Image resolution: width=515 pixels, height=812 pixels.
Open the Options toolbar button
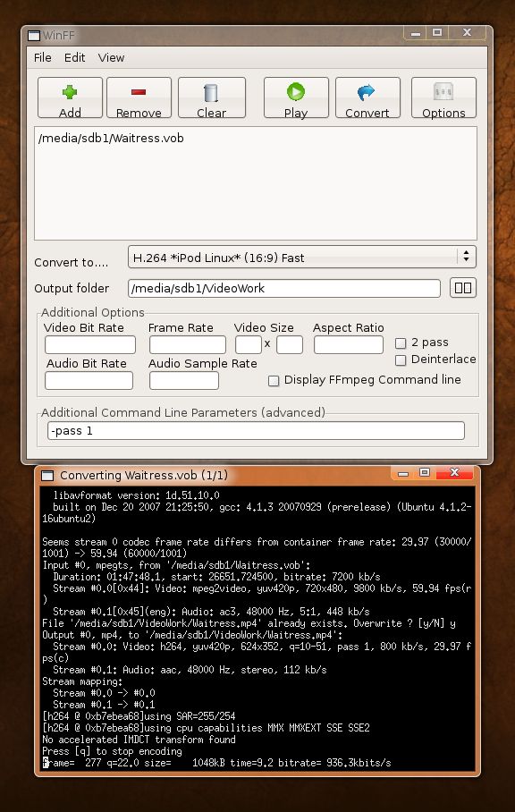(x=443, y=97)
